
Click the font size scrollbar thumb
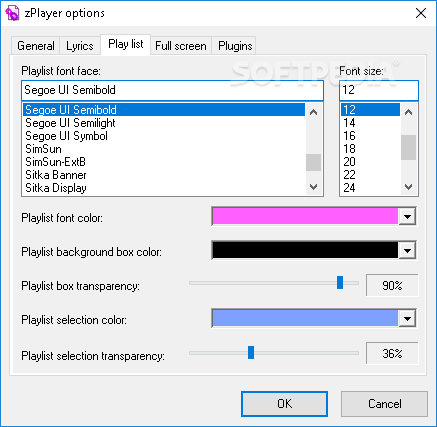point(409,147)
